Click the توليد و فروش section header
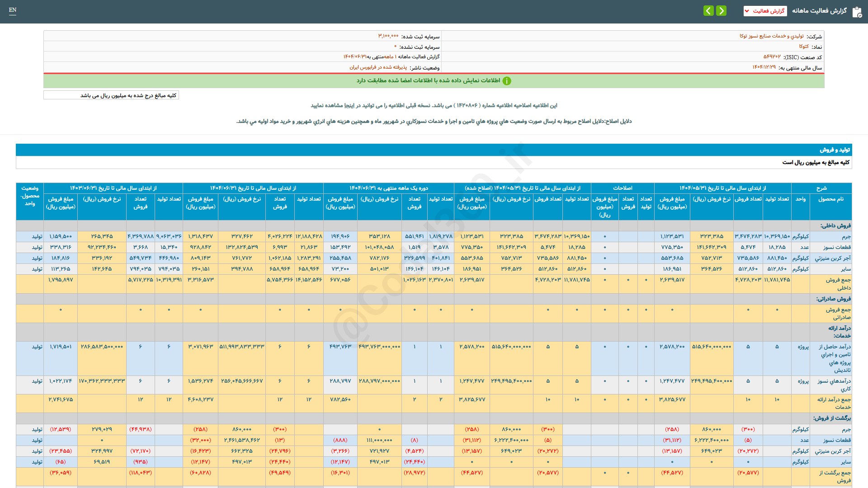The height and width of the screenshot is (488, 868). (835, 150)
